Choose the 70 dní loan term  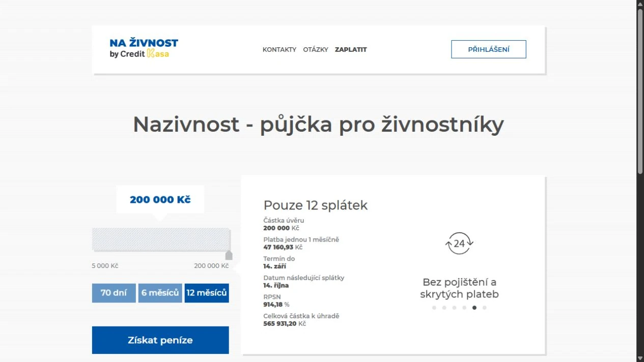pos(114,293)
